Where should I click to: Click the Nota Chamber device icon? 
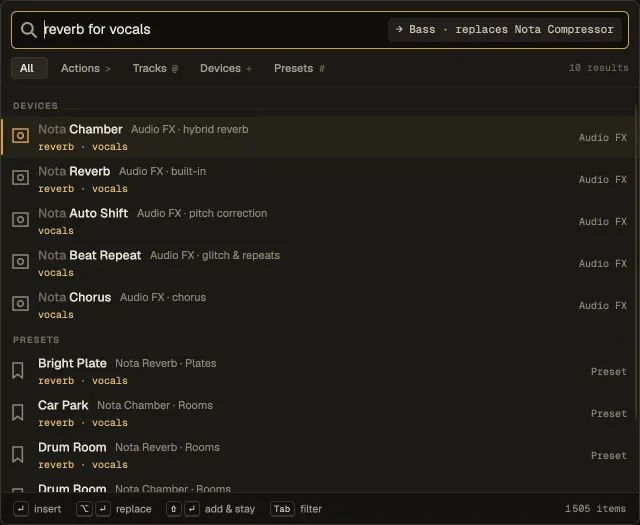point(20,136)
